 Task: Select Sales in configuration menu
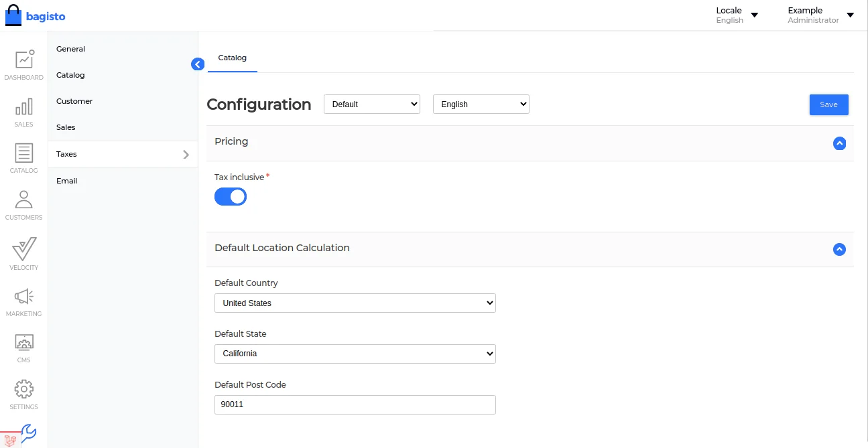click(66, 127)
